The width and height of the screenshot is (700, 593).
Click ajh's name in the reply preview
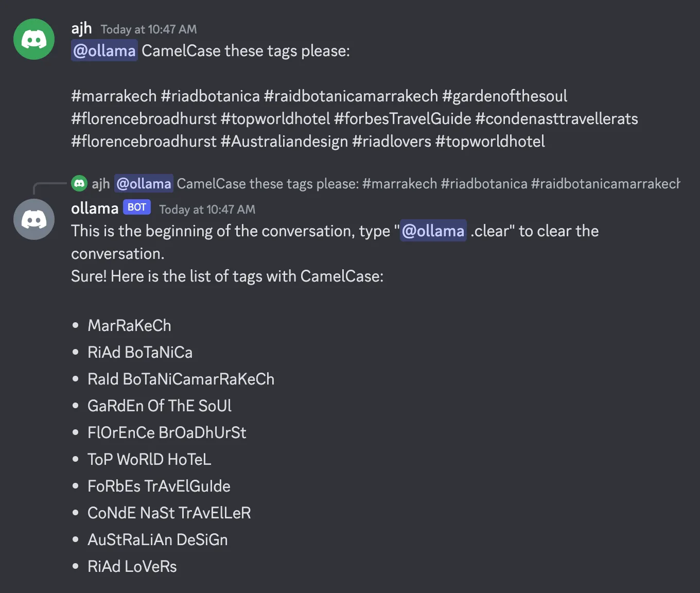tap(101, 184)
